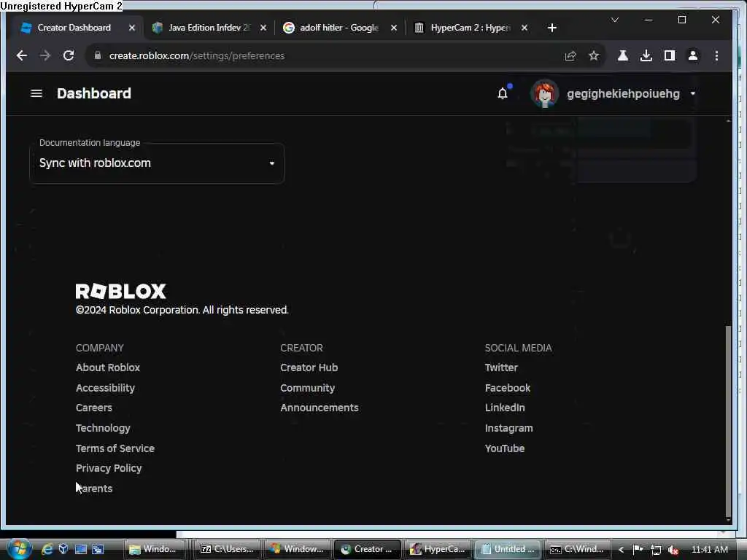
Task: Click the user avatar picture
Action: coord(544,93)
